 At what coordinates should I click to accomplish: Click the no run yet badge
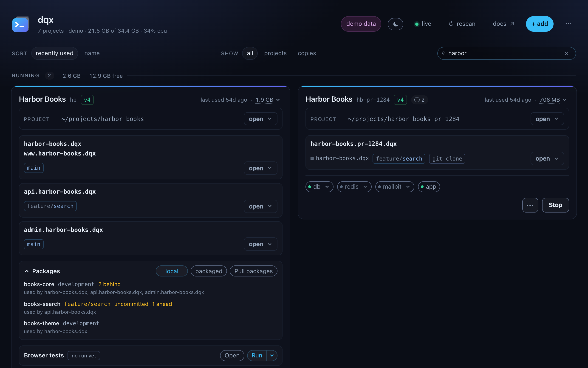pyautogui.click(x=84, y=356)
